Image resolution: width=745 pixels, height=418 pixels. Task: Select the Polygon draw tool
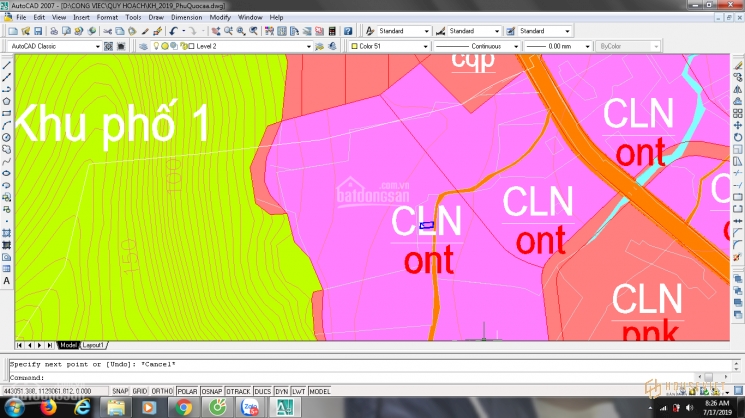coord(7,101)
